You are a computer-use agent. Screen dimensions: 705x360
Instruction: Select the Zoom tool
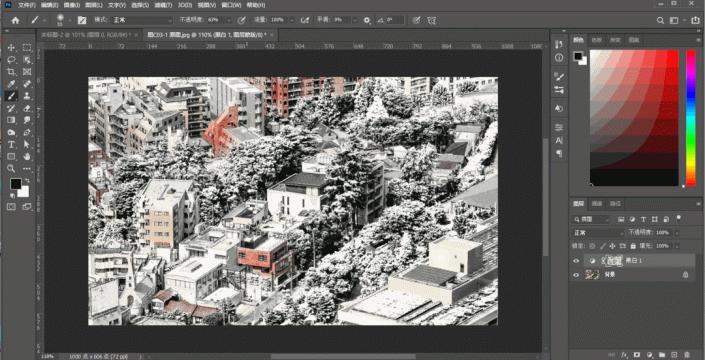pos(12,169)
